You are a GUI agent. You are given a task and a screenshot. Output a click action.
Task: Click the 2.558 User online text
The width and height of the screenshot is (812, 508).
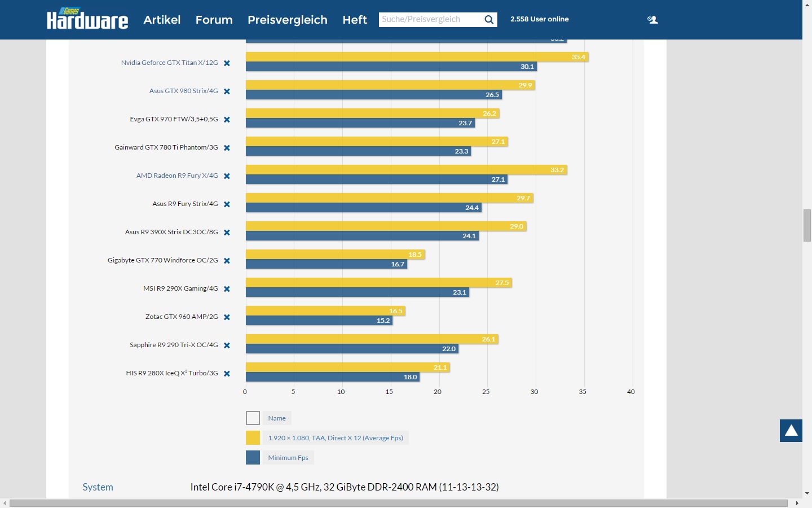pos(540,19)
